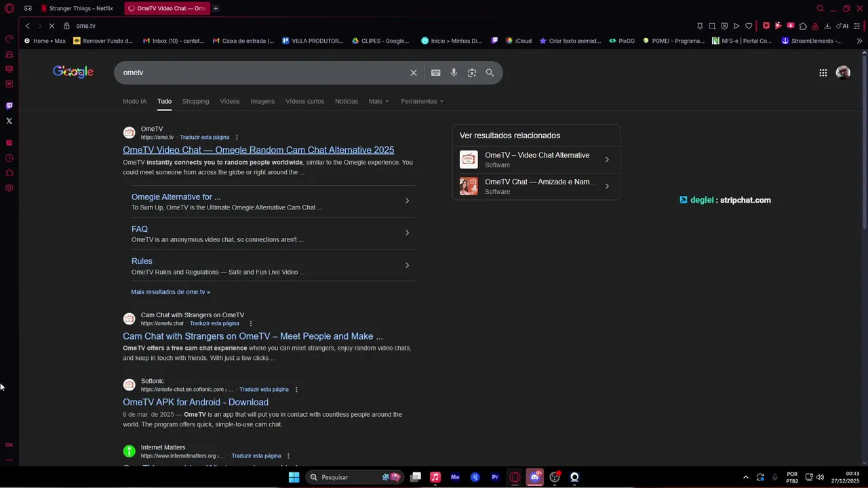868x488 pixels.
Task: Select the Modo IA search tab
Action: tap(134, 101)
